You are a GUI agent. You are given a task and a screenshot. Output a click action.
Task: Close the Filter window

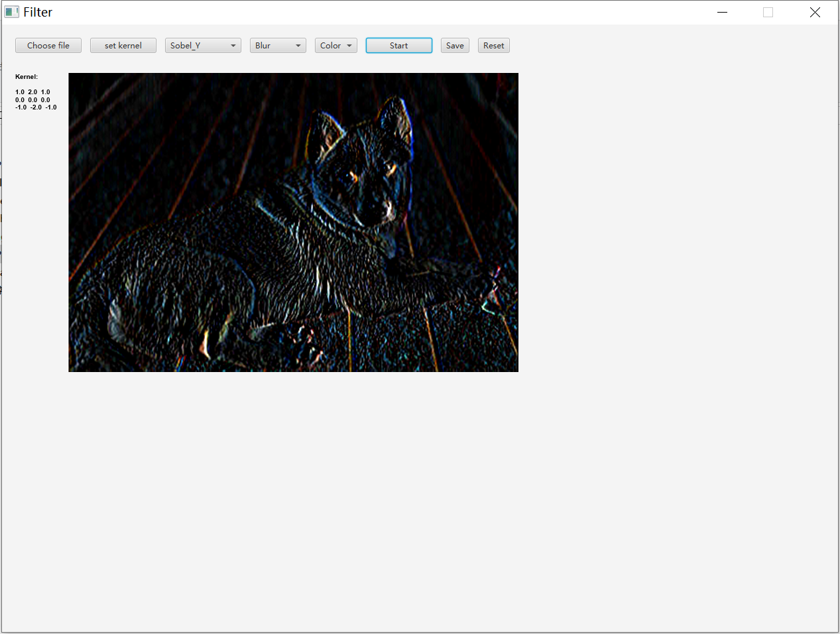pyautogui.click(x=815, y=12)
